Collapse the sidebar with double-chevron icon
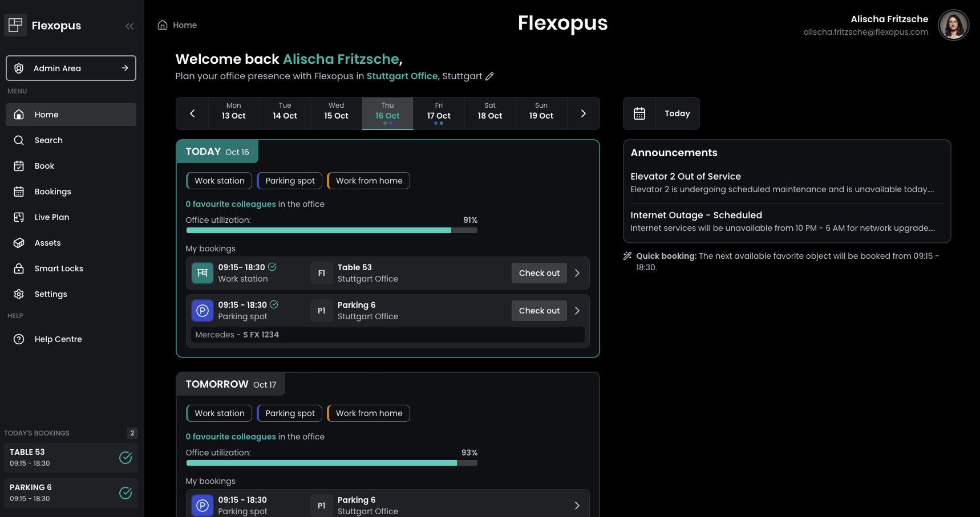Viewport: 980px width, 517px height. point(129,26)
